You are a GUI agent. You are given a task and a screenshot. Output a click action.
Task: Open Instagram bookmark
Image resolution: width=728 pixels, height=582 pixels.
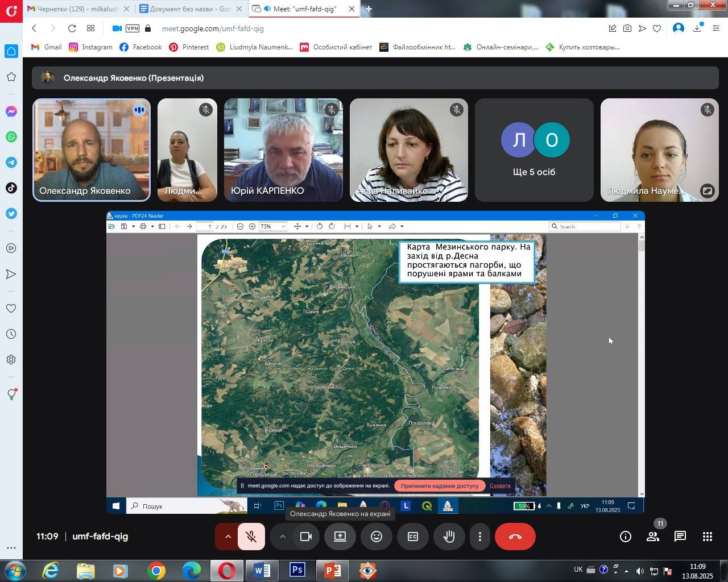(x=90, y=47)
